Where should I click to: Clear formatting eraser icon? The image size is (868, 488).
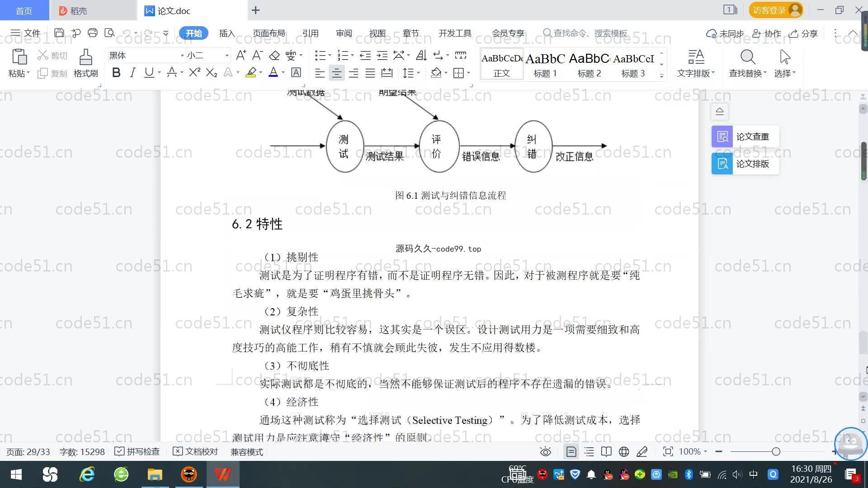pos(274,55)
